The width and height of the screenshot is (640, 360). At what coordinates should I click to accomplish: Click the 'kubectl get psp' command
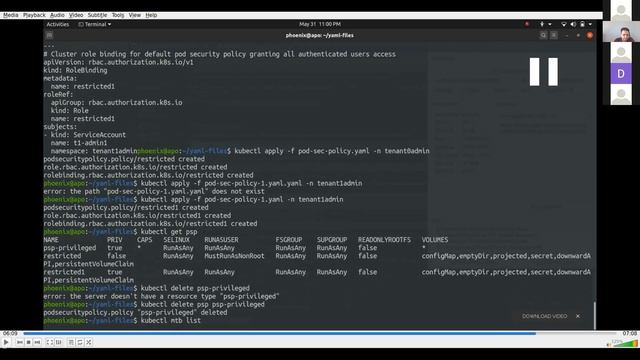point(169,232)
